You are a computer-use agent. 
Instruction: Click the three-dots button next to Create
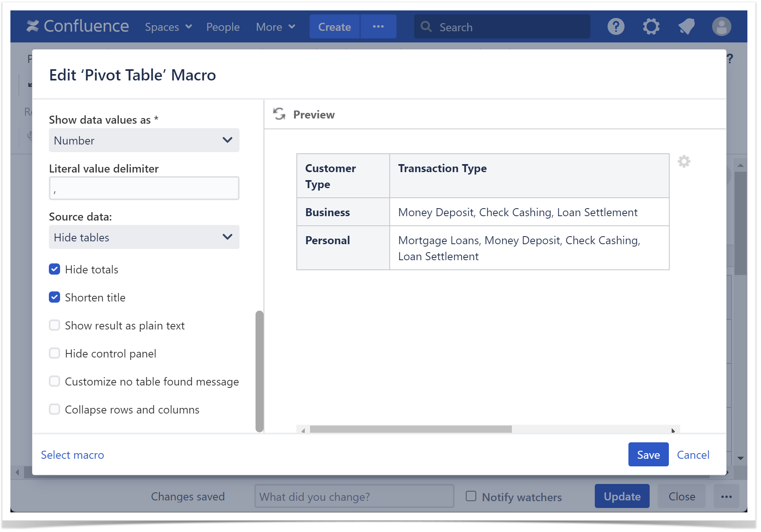pos(378,27)
